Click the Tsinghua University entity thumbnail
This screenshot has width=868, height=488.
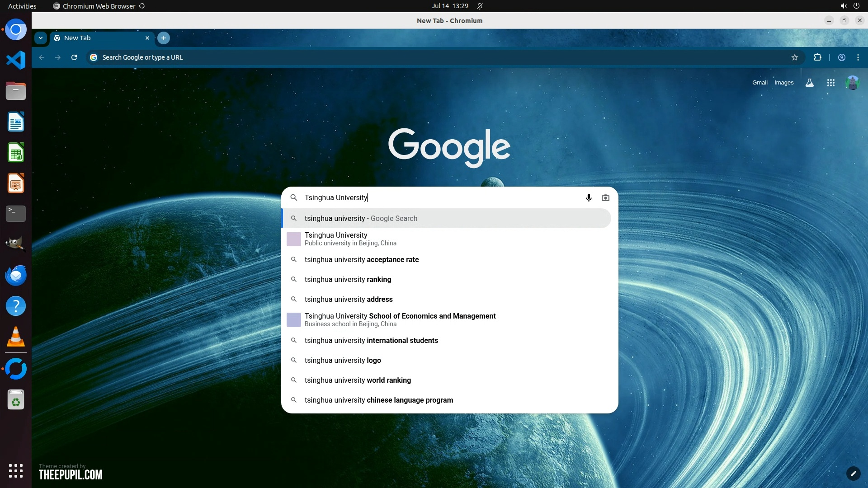pyautogui.click(x=294, y=239)
